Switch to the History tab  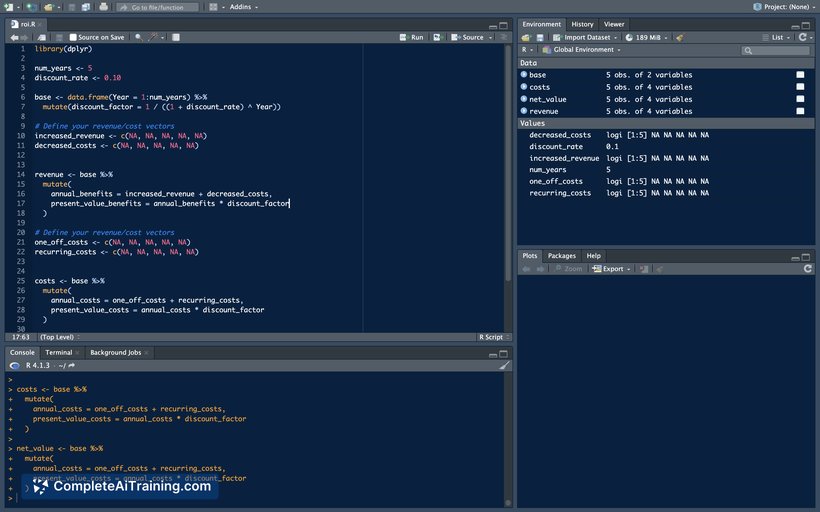(x=582, y=24)
